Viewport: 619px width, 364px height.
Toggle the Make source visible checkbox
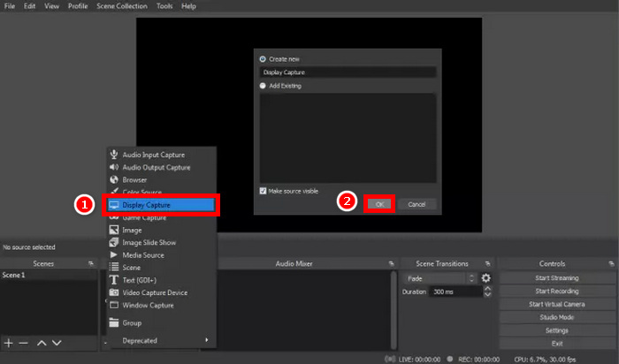pyautogui.click(x=264, y=190)
